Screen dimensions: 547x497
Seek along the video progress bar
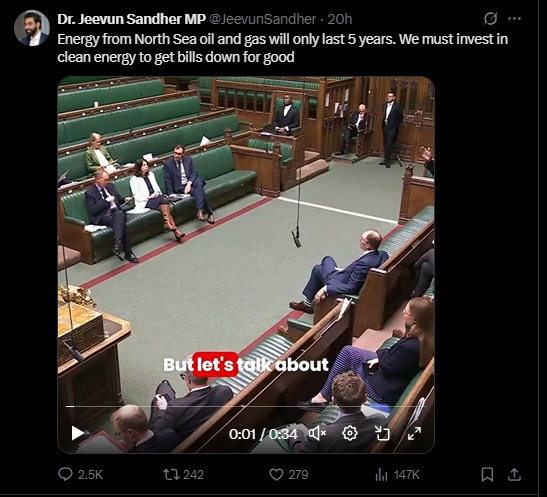click(x=246, y=407)
